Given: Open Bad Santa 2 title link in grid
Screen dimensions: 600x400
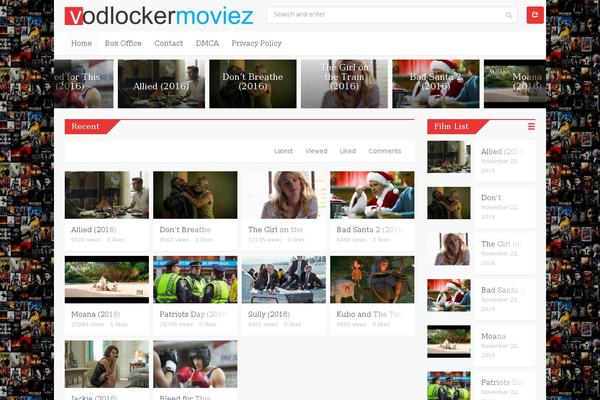Looking at the screenshot, I should [369, 230].
